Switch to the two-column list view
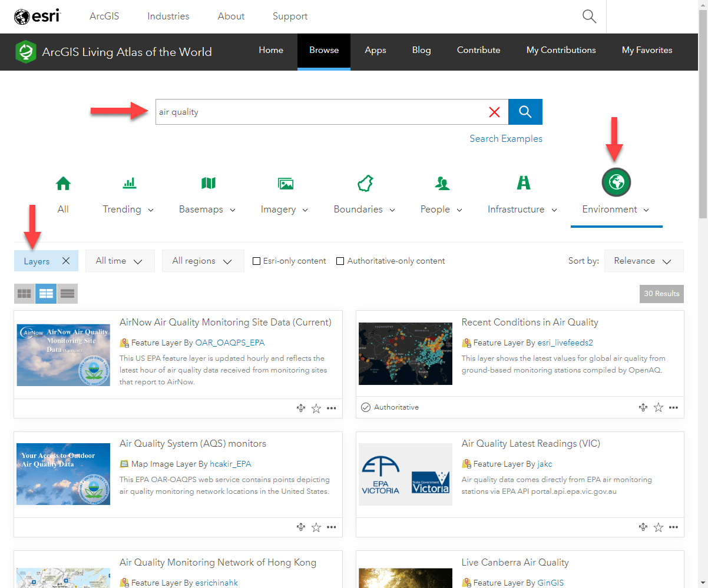Screen dimensions: 708x588 tap(46, 293)
